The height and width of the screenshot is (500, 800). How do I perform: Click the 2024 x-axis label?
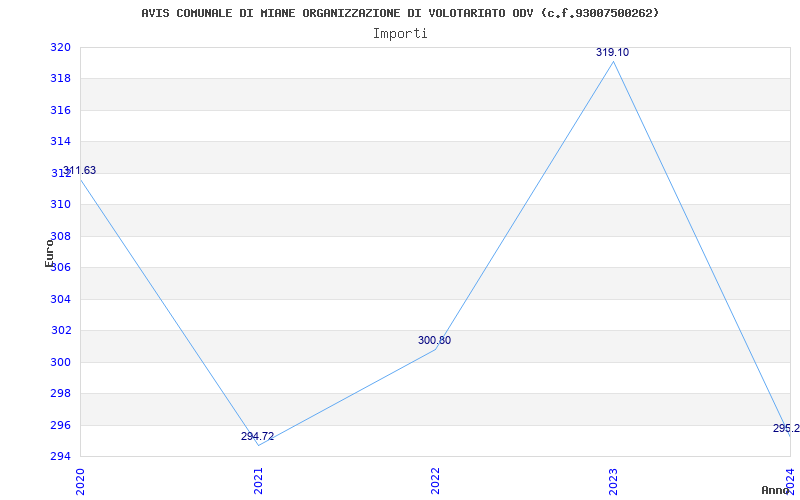[x=790, y=481]
